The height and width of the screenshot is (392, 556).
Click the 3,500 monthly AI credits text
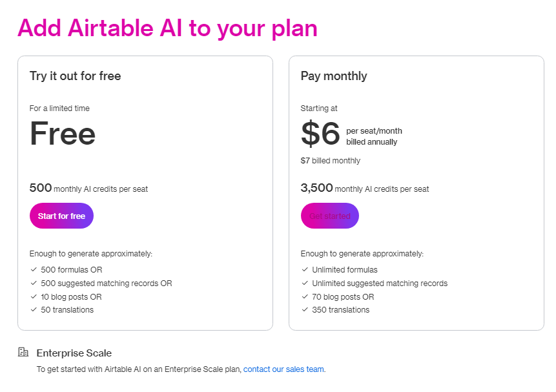click(x=364, y=189)
